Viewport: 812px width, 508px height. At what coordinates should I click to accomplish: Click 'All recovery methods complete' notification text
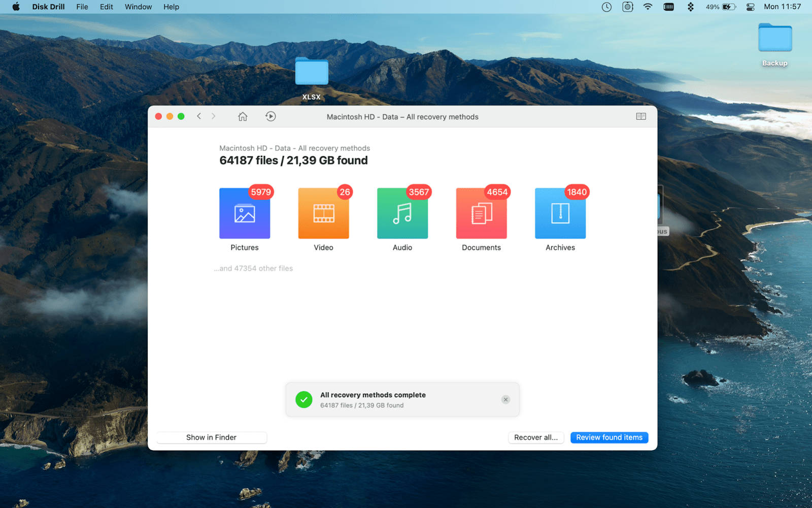point(373,395)
